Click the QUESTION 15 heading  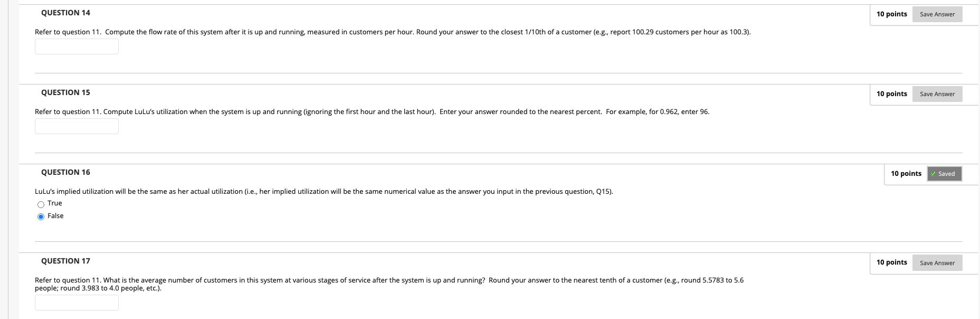click(x=65, y=92)
